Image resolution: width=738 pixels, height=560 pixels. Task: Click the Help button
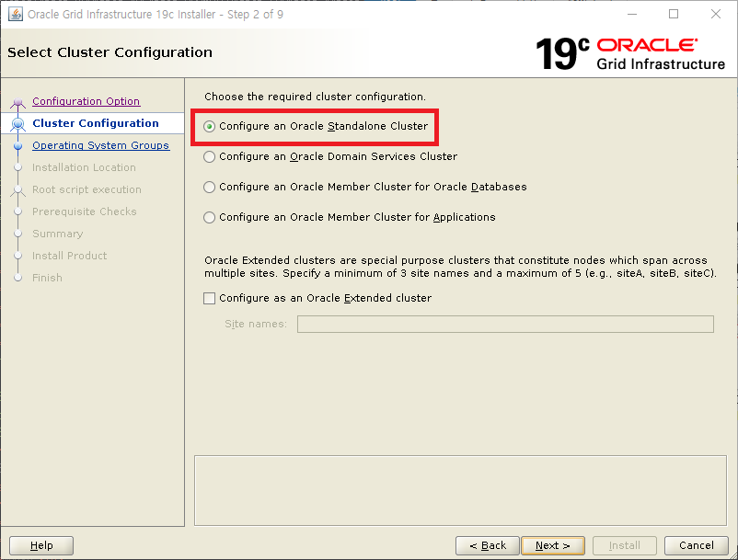[41, 545]
